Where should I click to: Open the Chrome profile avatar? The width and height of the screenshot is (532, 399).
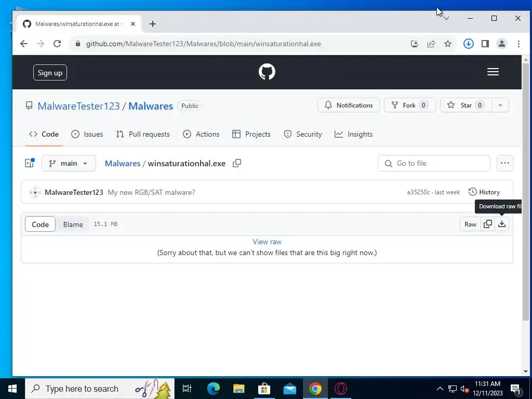pos(502,44)
